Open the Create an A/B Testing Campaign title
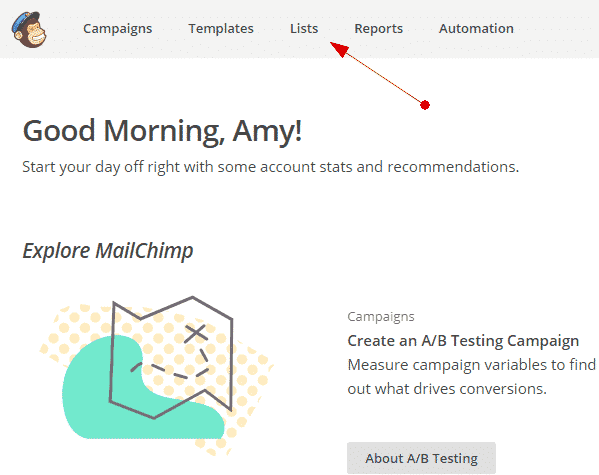Viewport: 599px width, 475px height. (x=463, y=340)
